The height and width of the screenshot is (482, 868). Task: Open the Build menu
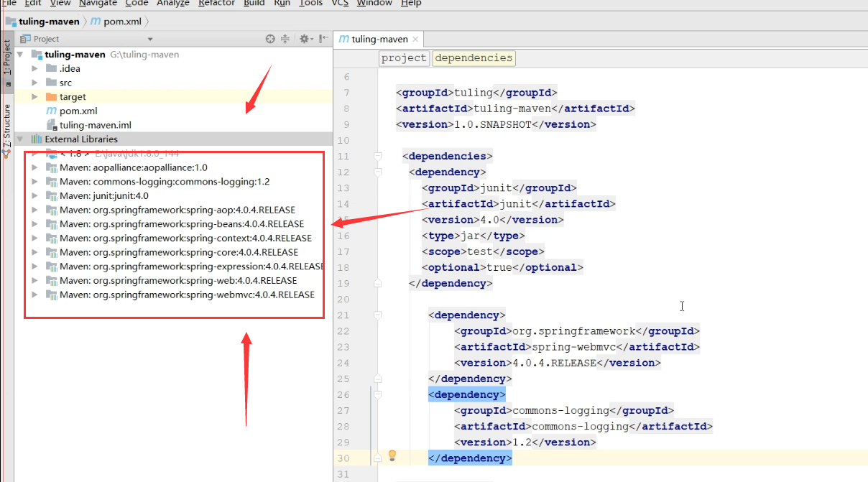coord(254,4)
